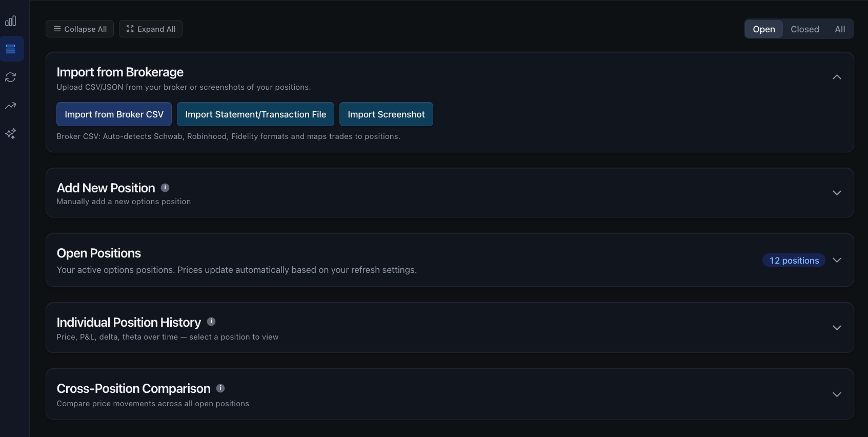Expand the Open Positions section chevron
868x437 pixels.
(837, 260)
